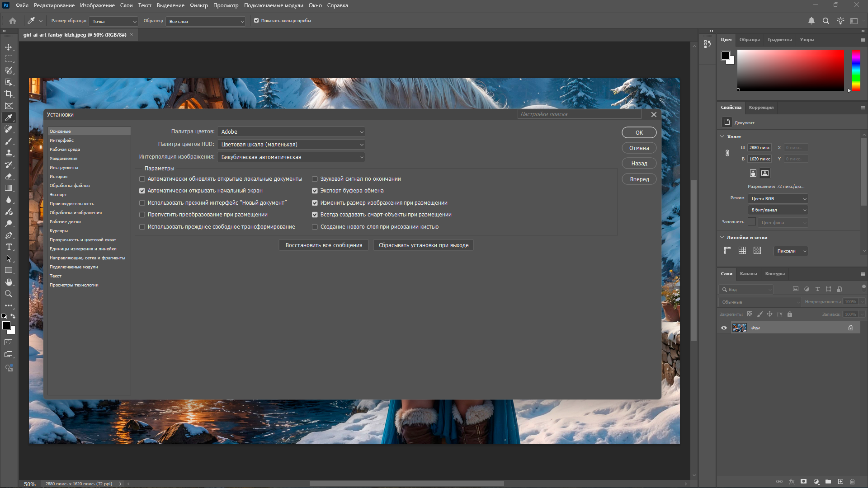The image size is (868, 488).
Task: Open the notifications bell icon
Action: coord(811,21)
